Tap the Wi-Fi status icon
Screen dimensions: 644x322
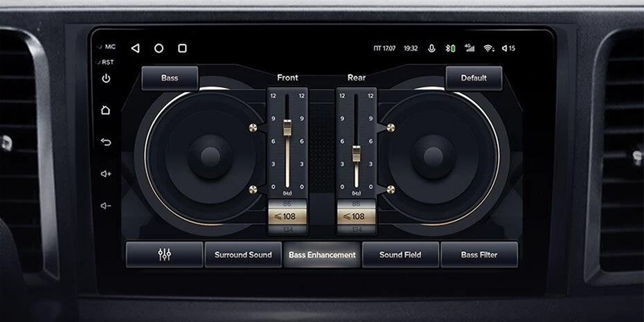(x=488, y=48)
